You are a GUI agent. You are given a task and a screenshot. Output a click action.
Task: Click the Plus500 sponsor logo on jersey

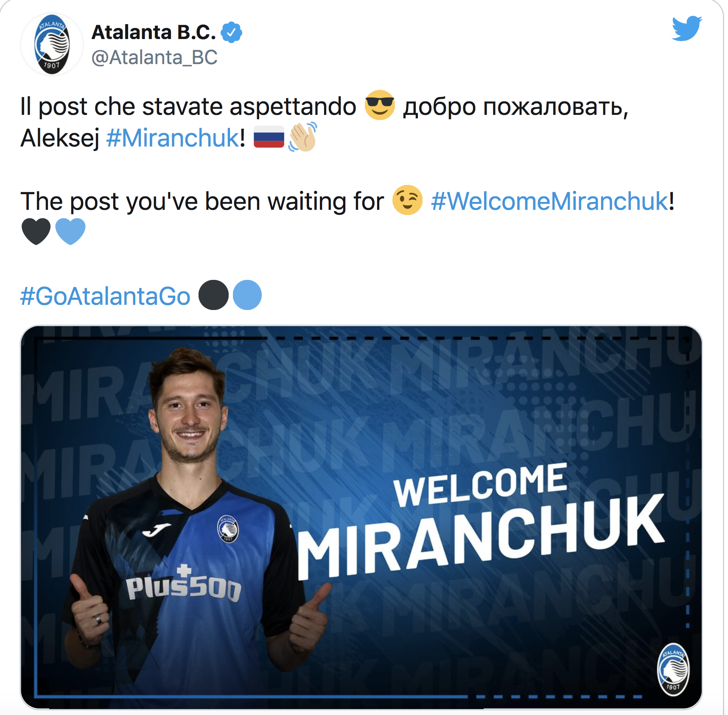[x=184, y=584]
